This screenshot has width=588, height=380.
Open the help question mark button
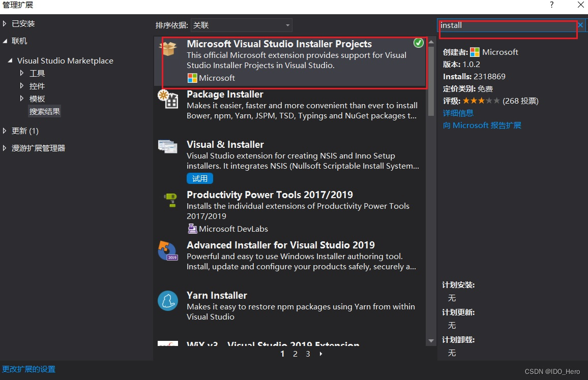coord(551,5)
